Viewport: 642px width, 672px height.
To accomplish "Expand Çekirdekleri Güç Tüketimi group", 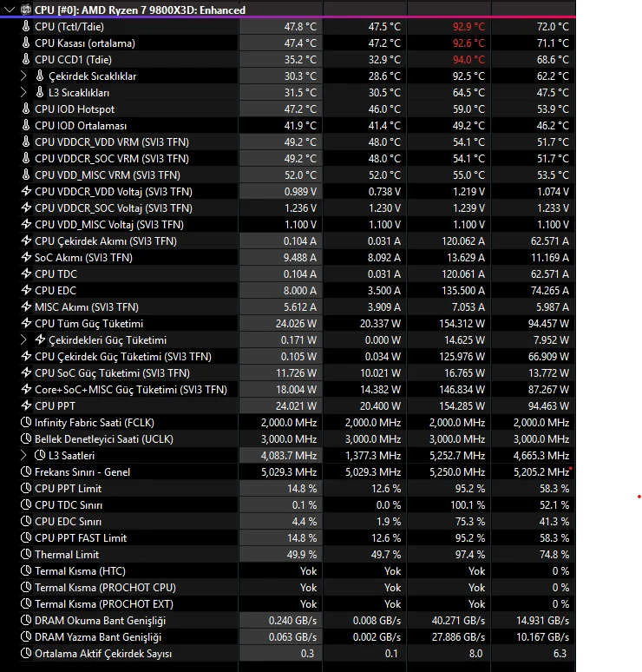I will click(x=23, y=339).
